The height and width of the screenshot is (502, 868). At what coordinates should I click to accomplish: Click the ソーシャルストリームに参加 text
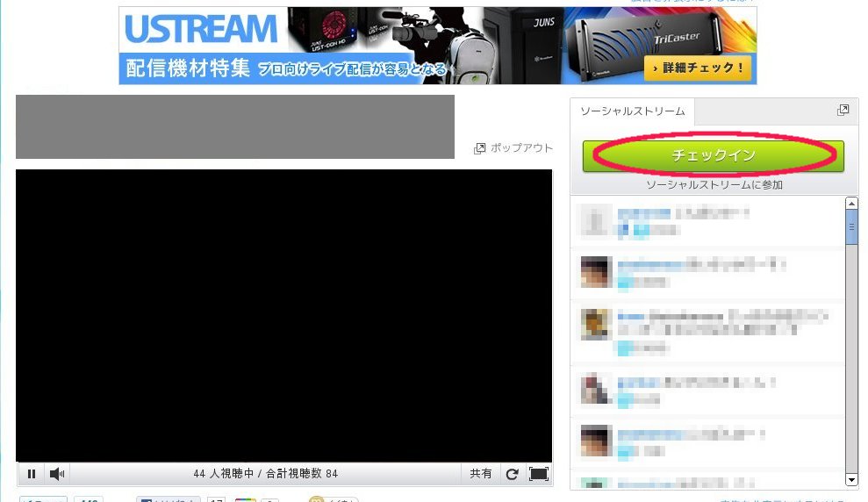coord(714,185)
